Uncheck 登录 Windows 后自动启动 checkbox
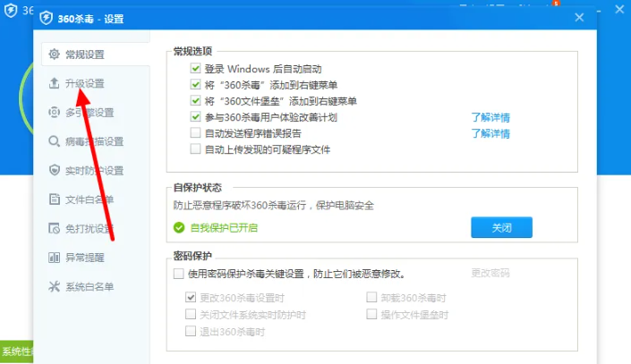631x364 pixels. click(195, 69)
